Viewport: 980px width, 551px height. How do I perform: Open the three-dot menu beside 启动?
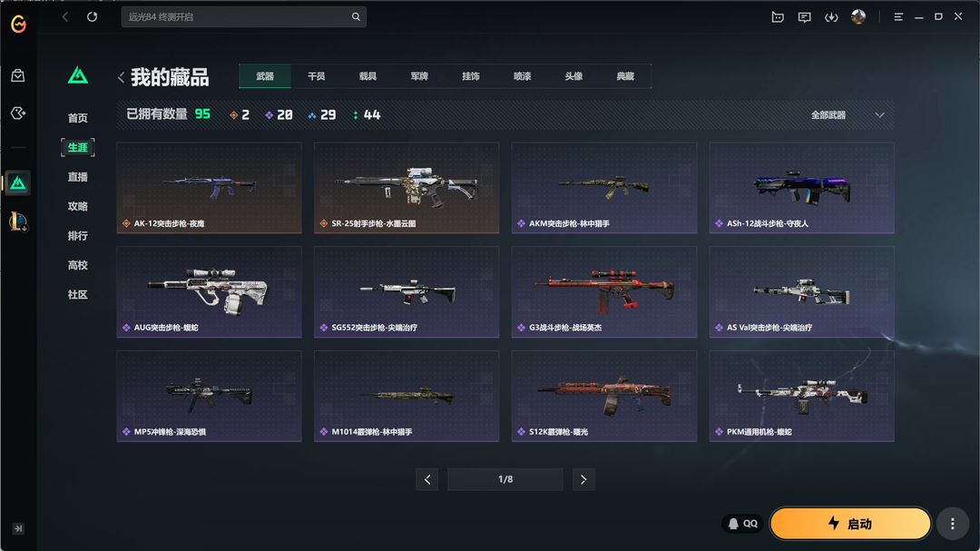pos(953,524)
